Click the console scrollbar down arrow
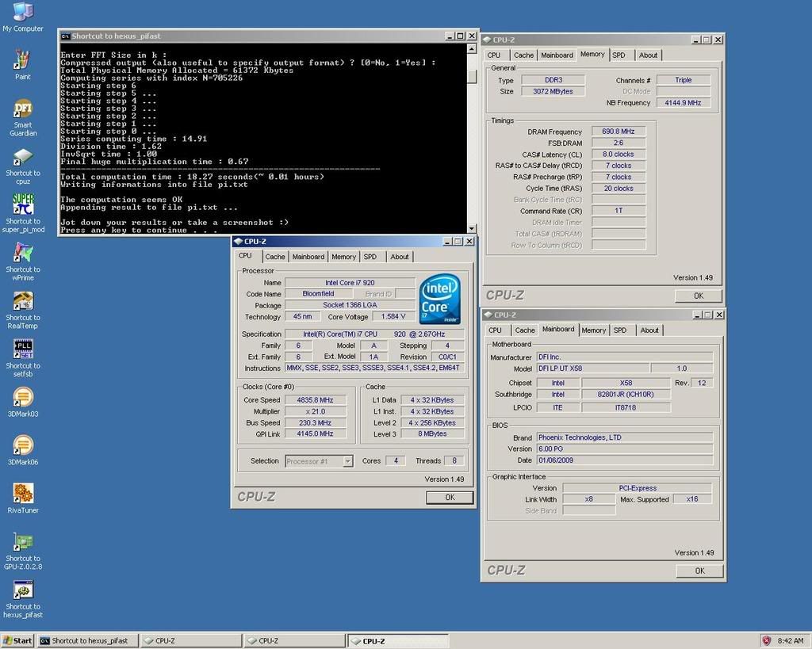The image size is (812, 649). pyautogui.click(x=471, y=228)
